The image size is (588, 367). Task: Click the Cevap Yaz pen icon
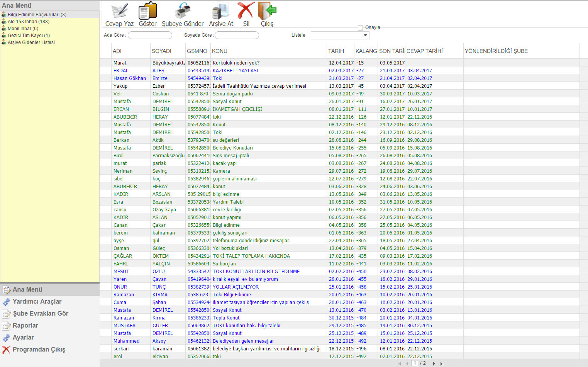(x=120, y=11)
